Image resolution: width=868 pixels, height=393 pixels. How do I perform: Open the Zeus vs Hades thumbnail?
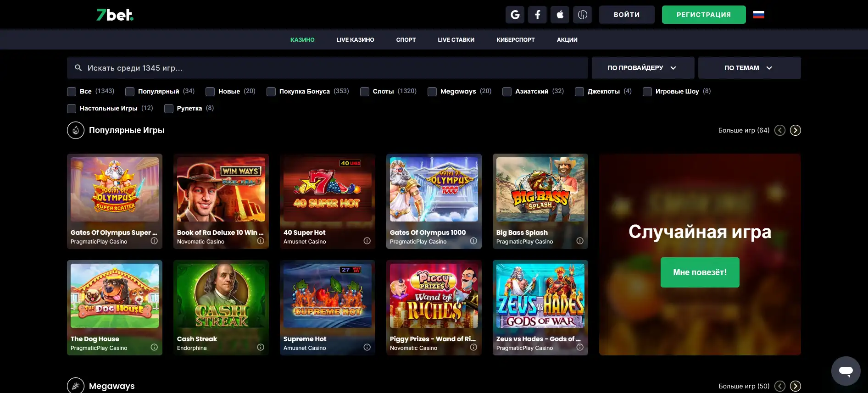point(540,296)
